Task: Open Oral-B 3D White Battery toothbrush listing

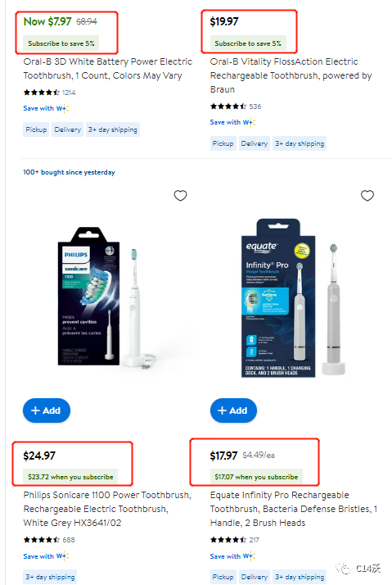Action: 108,69
